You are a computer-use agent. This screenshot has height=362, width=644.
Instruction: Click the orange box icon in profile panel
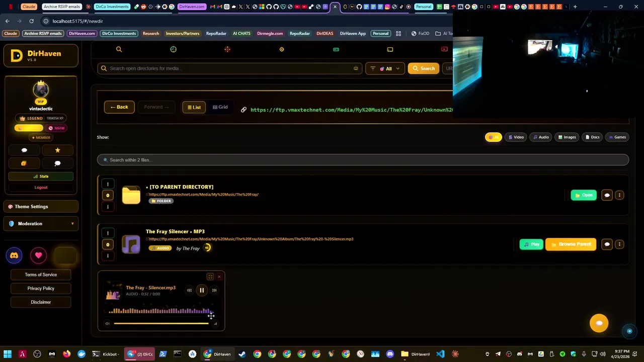(24, 163)
